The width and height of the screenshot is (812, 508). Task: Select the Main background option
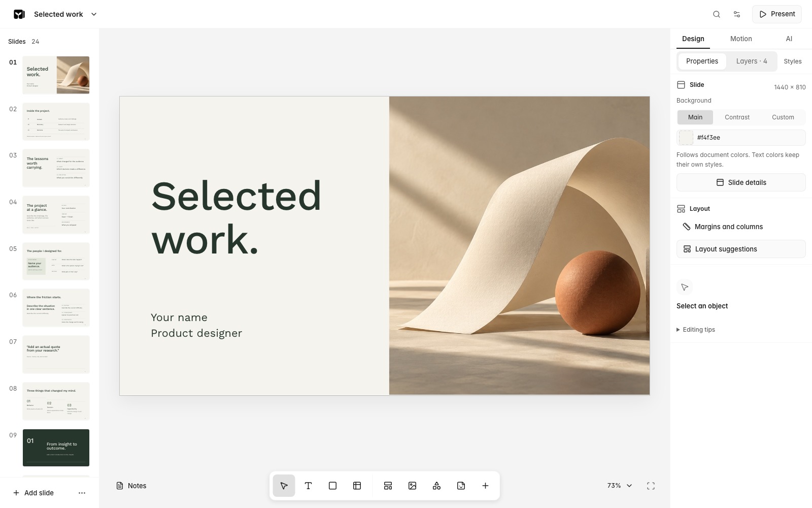[x=695, y=117]
